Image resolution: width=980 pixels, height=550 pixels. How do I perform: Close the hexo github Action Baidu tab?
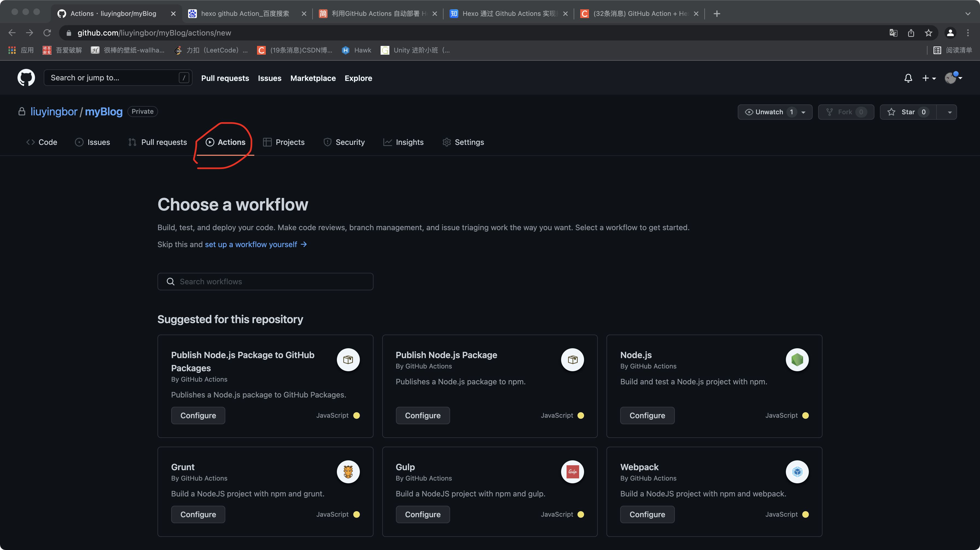304,14
